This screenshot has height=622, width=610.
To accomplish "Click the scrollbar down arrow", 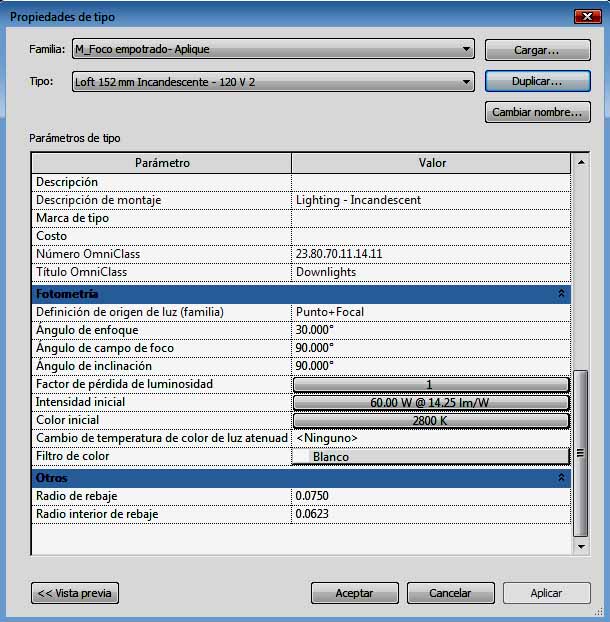I will (581, 547).
